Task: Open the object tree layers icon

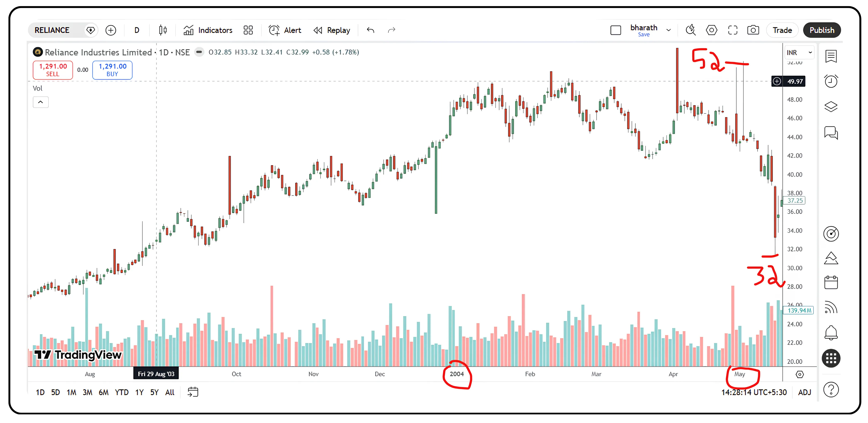Action: 831,107
